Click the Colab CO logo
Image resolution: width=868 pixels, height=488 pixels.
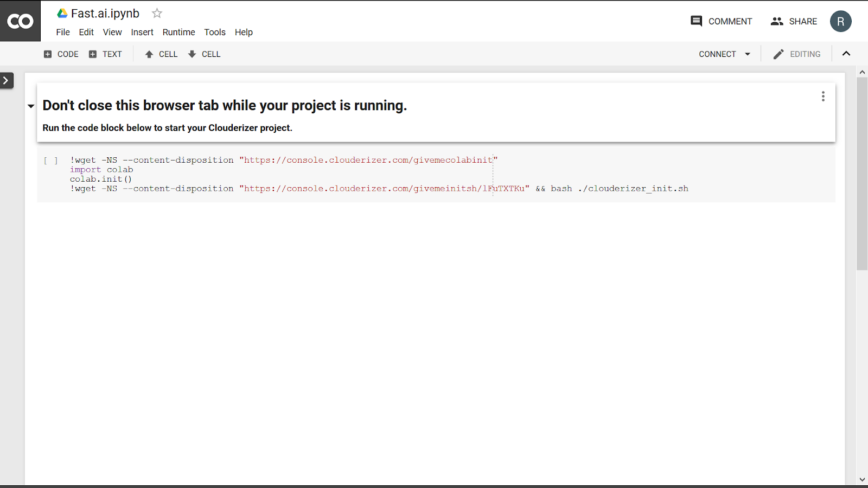(x=20, y=21)
